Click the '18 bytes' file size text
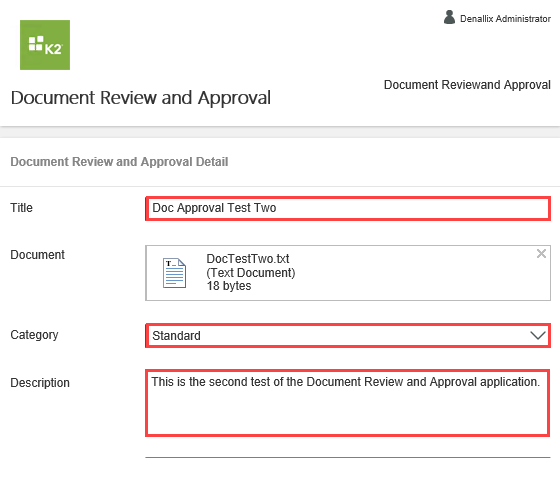Viewport: 560px width, 481px height. [229, 286]
